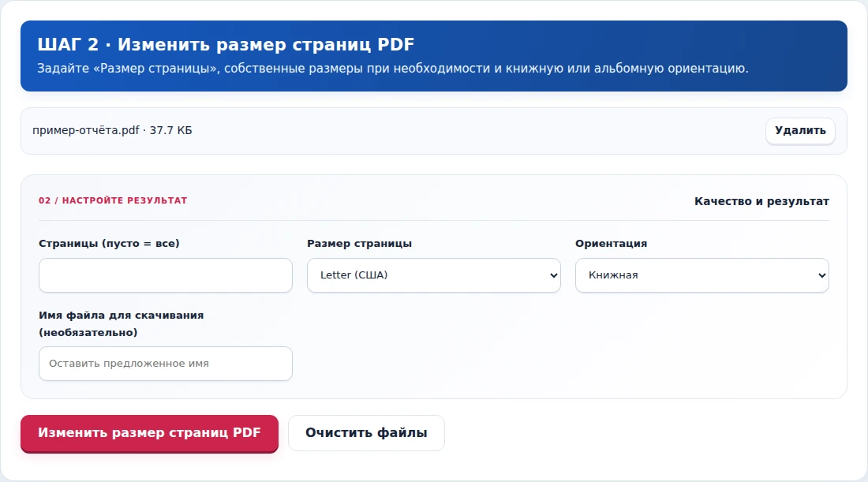
Task: Click the Качество и результат heading
Action: 761,201
